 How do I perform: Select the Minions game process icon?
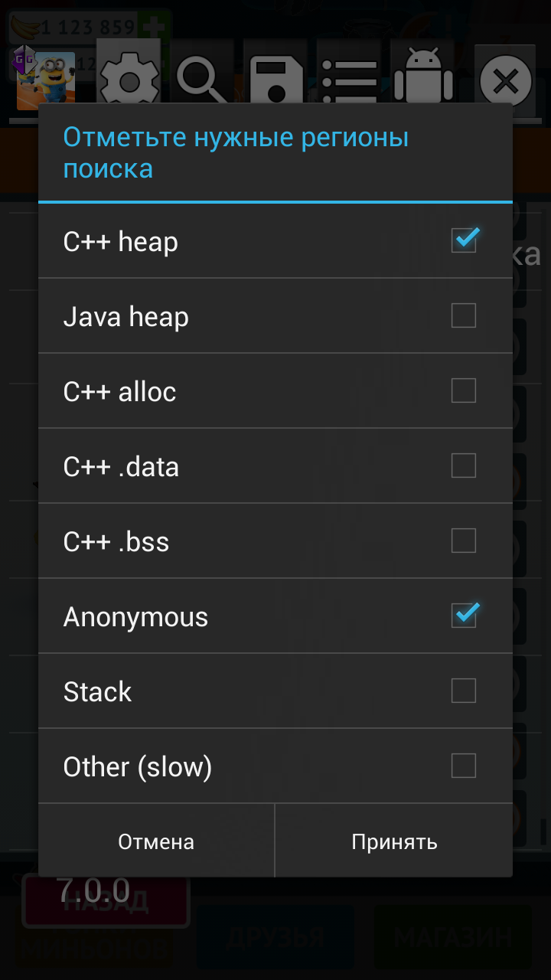tap(46, 80)
